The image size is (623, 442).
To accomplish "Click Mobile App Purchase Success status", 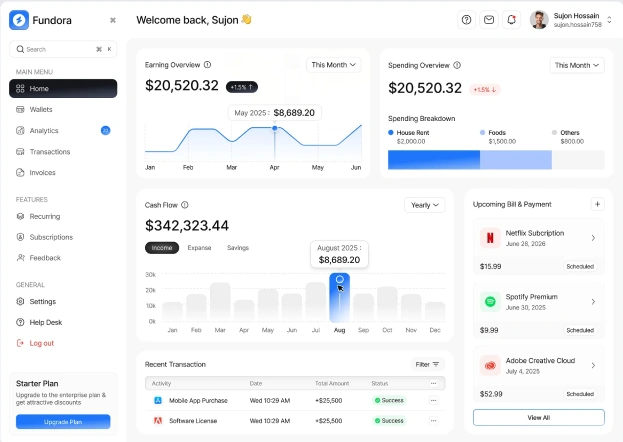I will 389,400.
